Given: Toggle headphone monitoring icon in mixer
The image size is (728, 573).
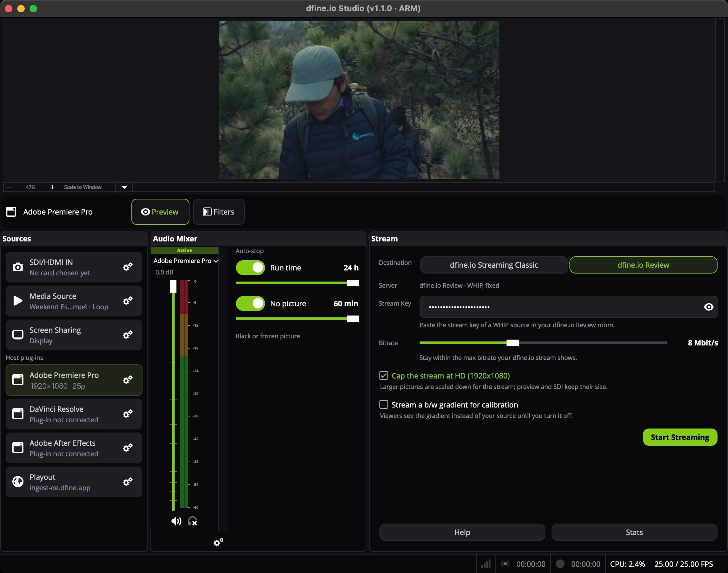Looking at the screenshot, I should tap(192, 521).
